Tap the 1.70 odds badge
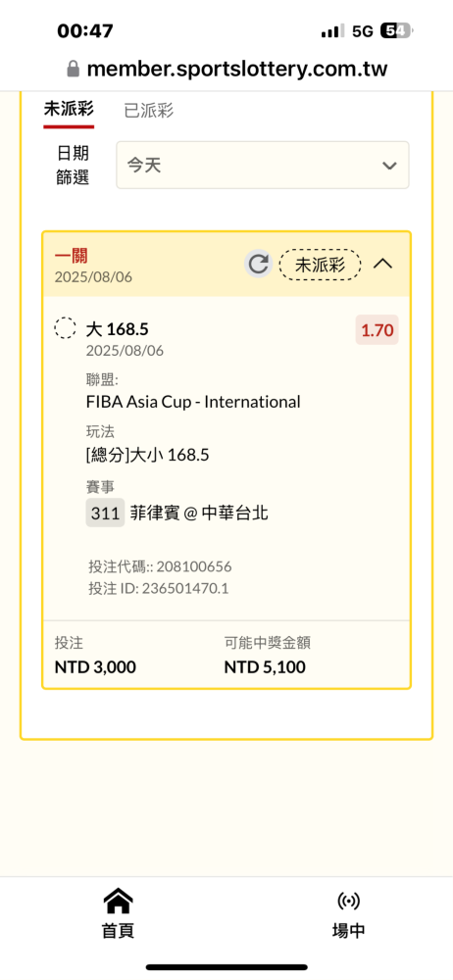 (x=377, y=330)
